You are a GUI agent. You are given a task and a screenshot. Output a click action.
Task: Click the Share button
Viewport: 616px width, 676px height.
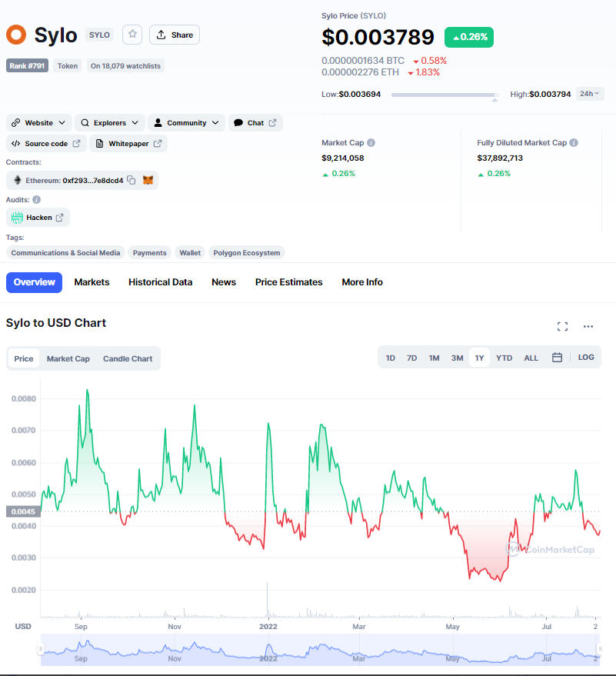click(175, 35)
